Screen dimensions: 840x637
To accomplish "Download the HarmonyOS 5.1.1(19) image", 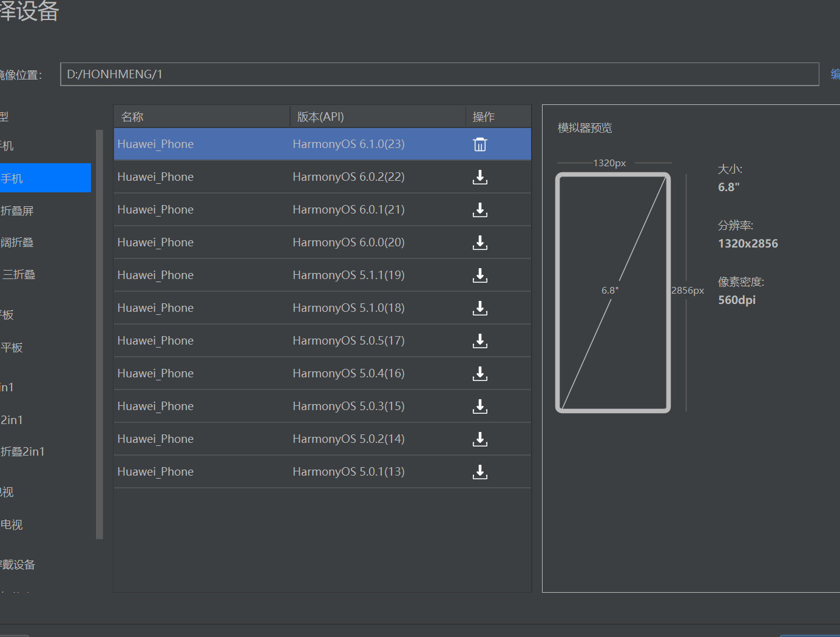I will 480,275.
